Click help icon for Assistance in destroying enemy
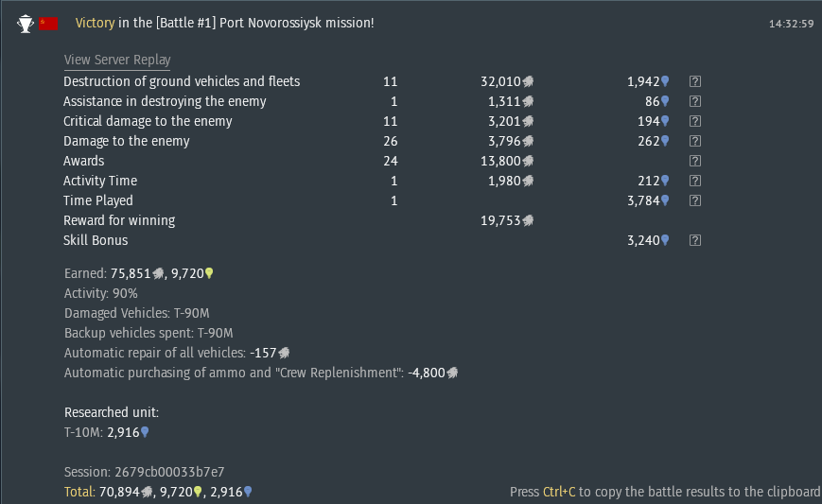The image size is (822, 504). [x=695, y=101]
